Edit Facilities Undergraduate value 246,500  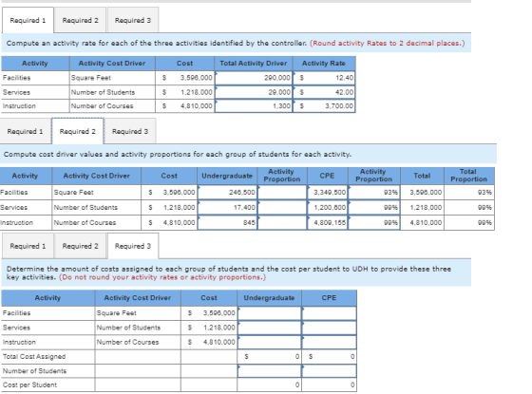pyautogui.click(x=227, y=193)
